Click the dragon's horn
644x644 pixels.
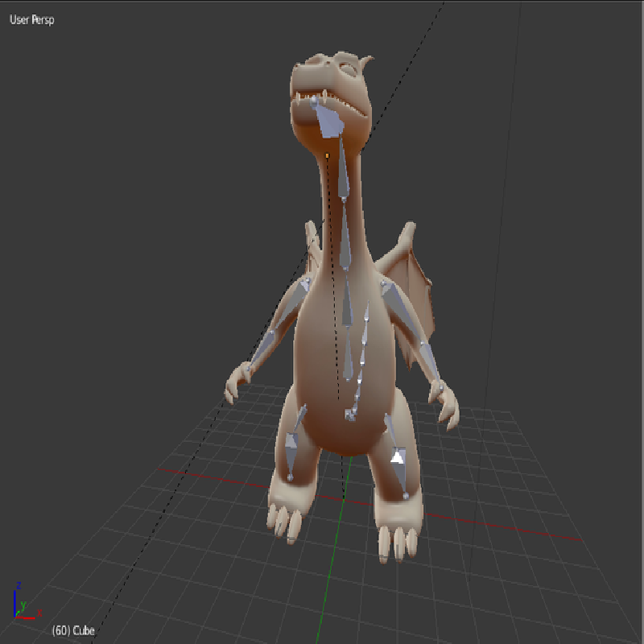click(367, 61)
